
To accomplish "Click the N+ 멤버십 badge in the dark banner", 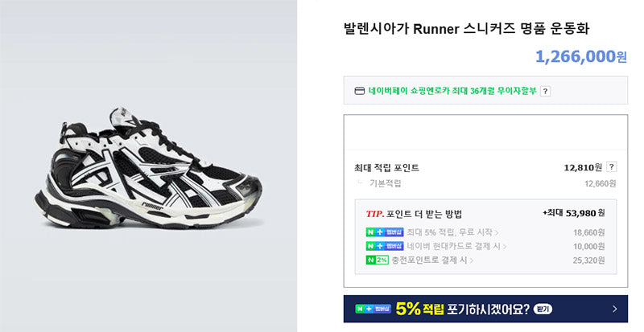I will [373, 309].
